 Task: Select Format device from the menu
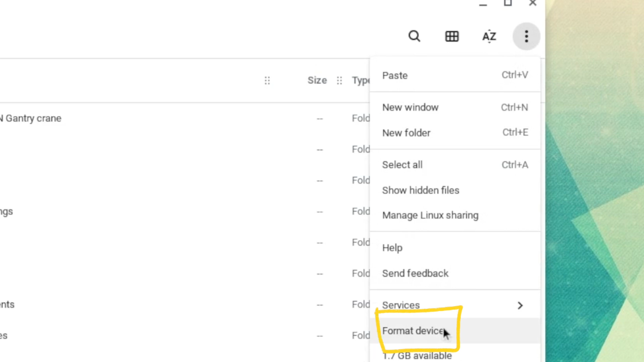(x=413, y=331)
